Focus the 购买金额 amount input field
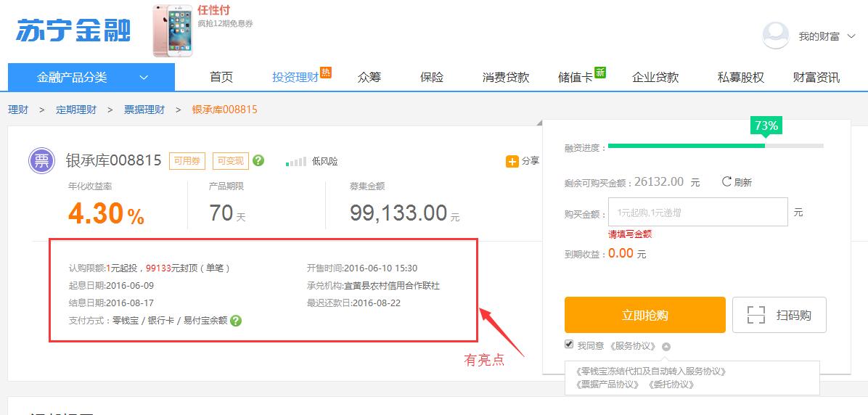Viewport: 868px width, 415px height. pos(698,212)
